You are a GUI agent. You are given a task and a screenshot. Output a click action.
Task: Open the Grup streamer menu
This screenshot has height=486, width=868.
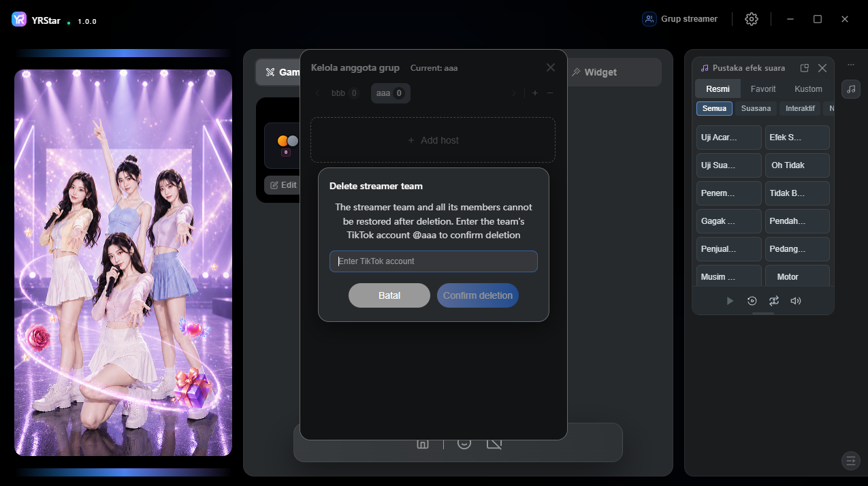click(x=680, y=19)
